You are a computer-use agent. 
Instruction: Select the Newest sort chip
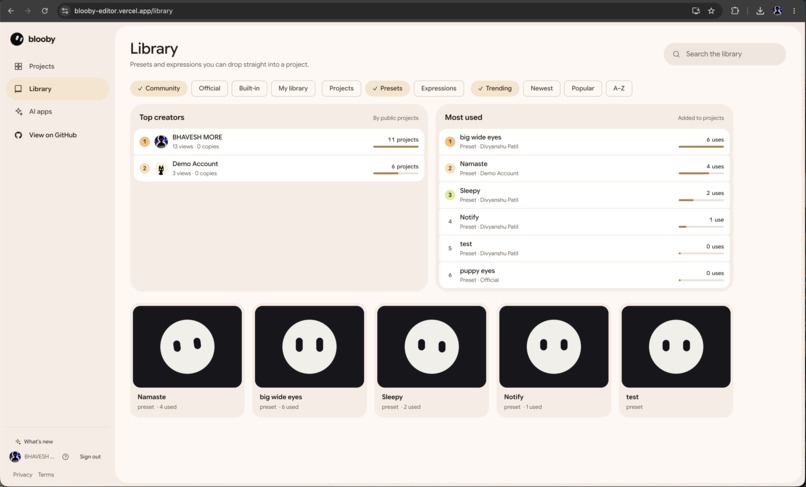tap(542, 88)
